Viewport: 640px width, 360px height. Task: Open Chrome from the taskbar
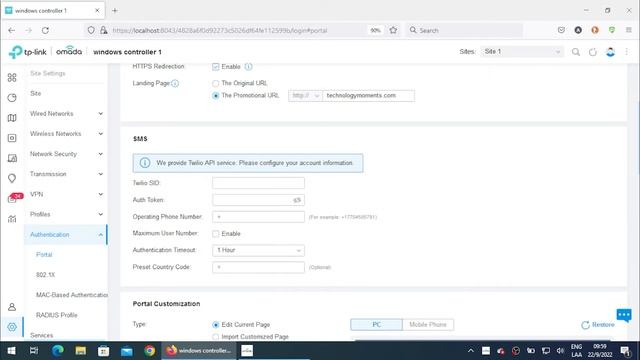pyautogui.click(x=149, y=351)
